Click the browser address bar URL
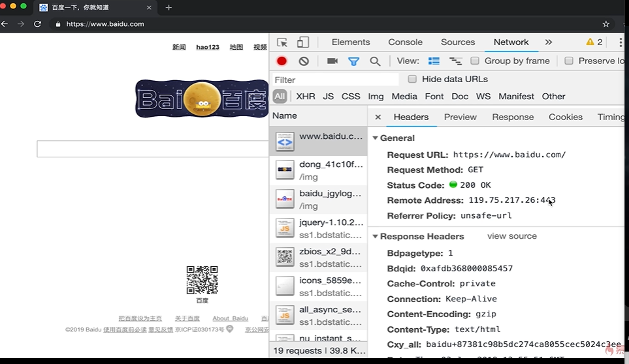Image resolution: width=629 pixels, height=364 pixels. (105, 24)
